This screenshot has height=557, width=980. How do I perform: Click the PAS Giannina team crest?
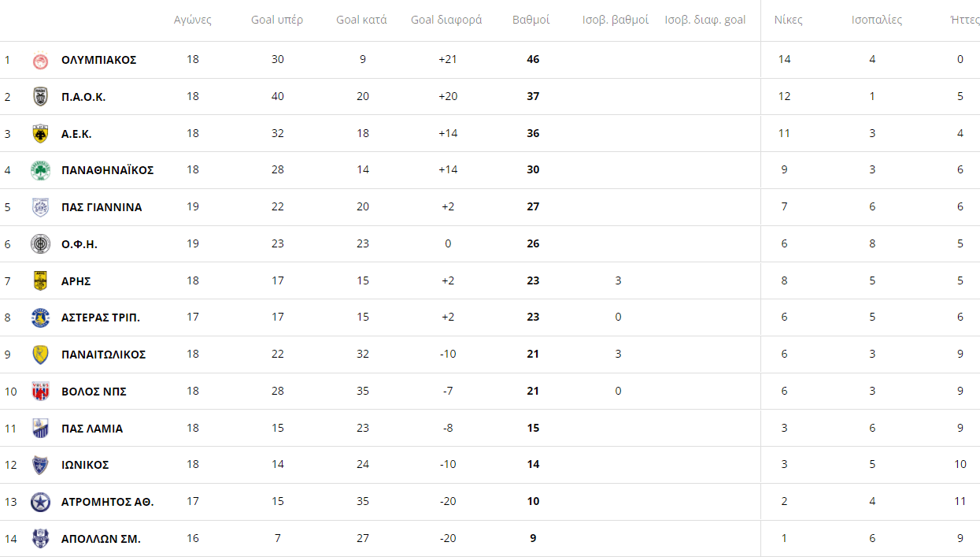pyautogui.click(x=40, y=207)
